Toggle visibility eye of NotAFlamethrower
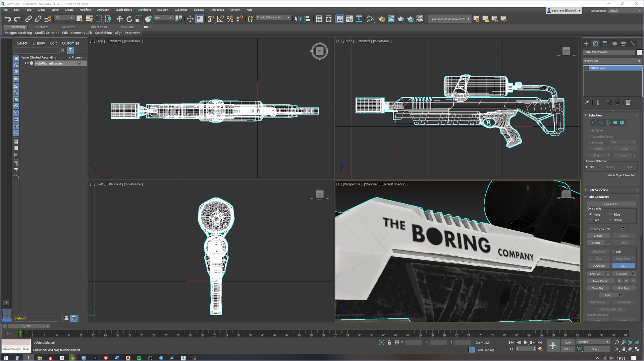Screen dimensions: 644x361 point(26,63)
